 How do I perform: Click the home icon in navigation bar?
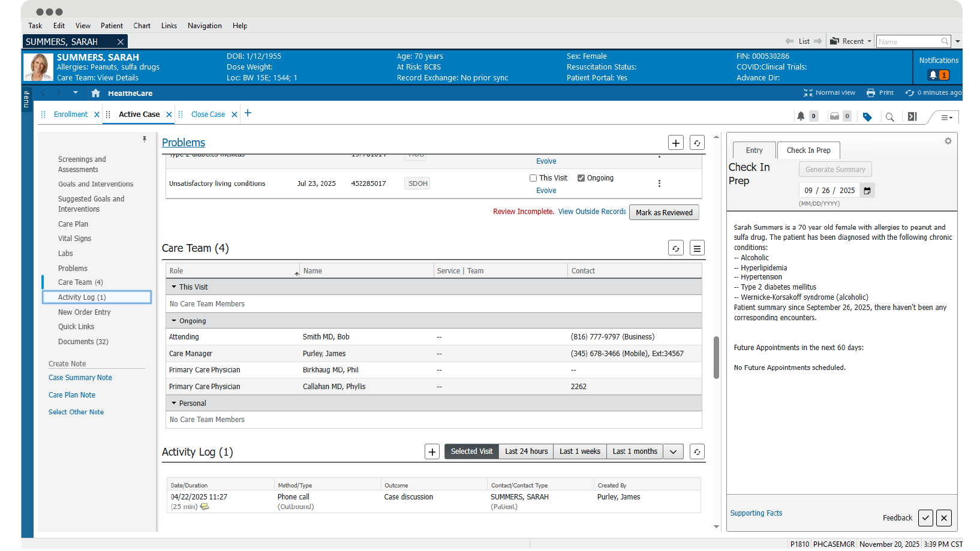pos(95,93)
